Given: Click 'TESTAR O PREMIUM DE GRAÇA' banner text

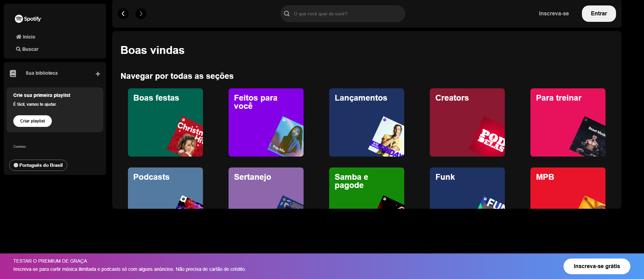Looking at the screenshot, I should pos(50,261).
